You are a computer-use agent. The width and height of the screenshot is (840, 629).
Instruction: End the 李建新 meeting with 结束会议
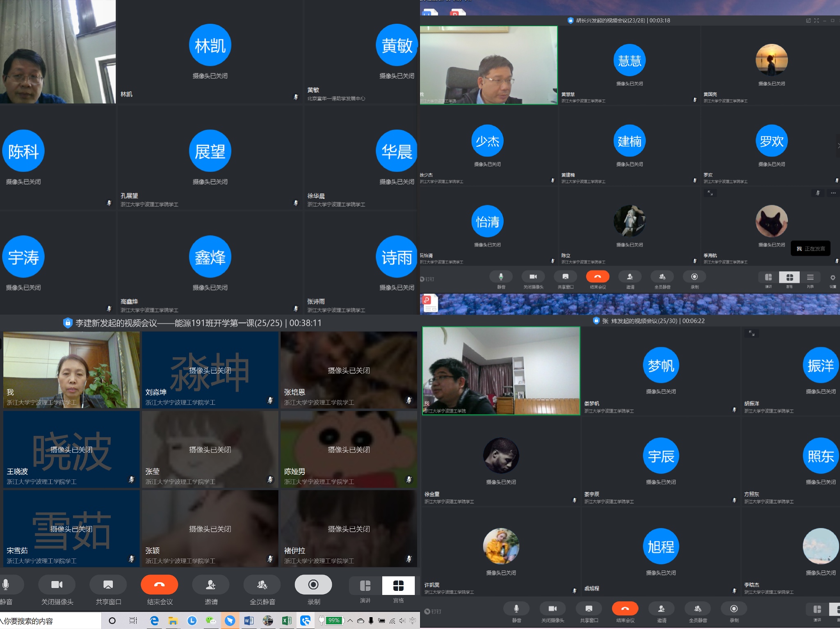[160, 585]
